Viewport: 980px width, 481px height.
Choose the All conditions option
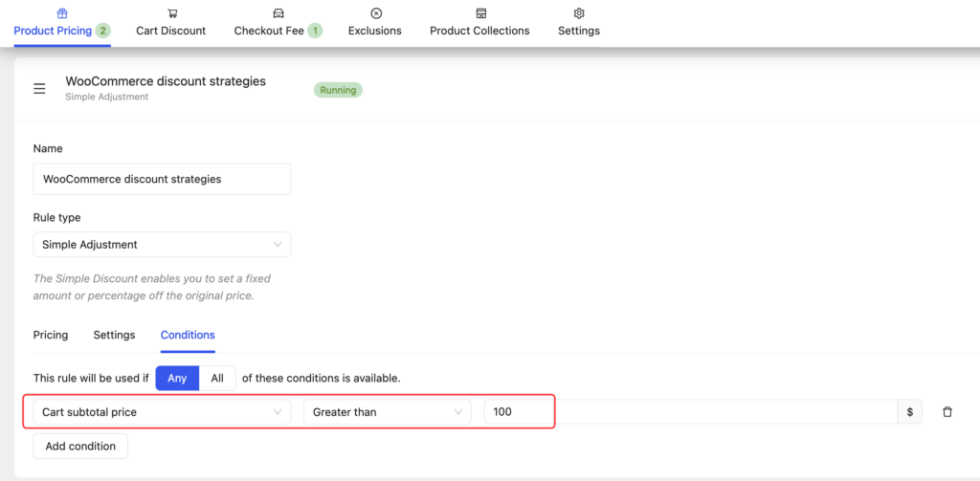tap(217, 378)
